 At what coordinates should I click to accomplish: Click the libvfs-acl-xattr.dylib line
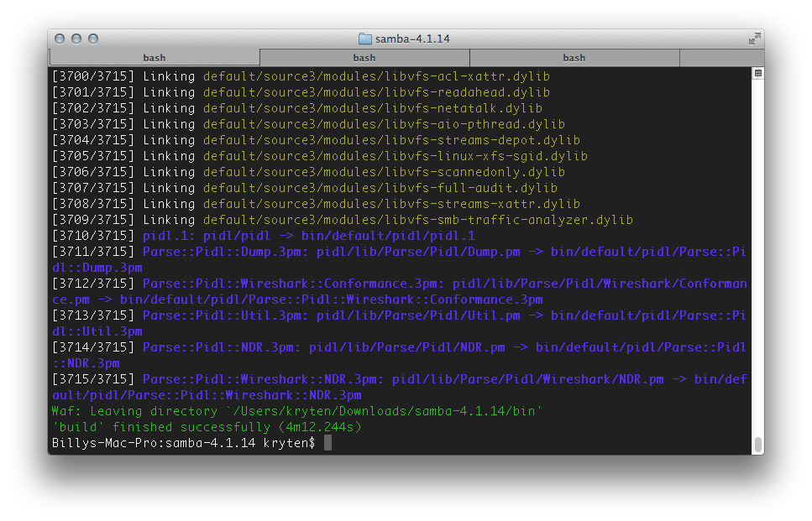click(x=301, y=76)
